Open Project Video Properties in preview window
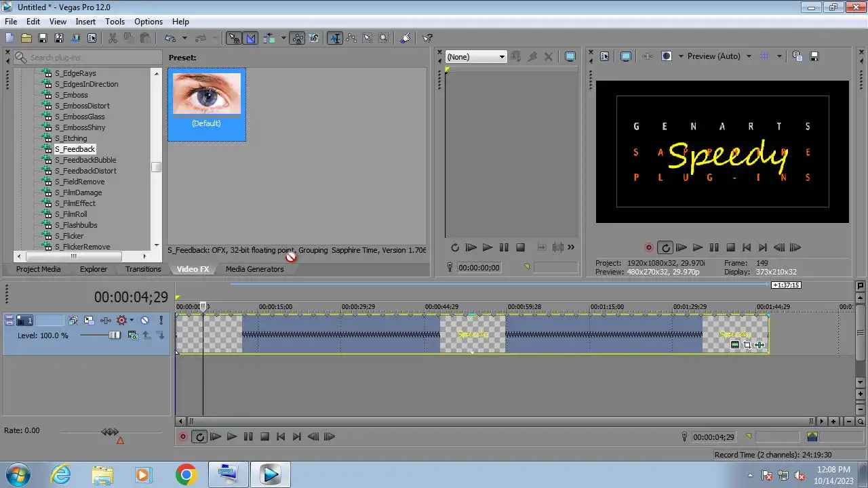The width and height of the screenshot is (868, 488). [x=605, y=57]
